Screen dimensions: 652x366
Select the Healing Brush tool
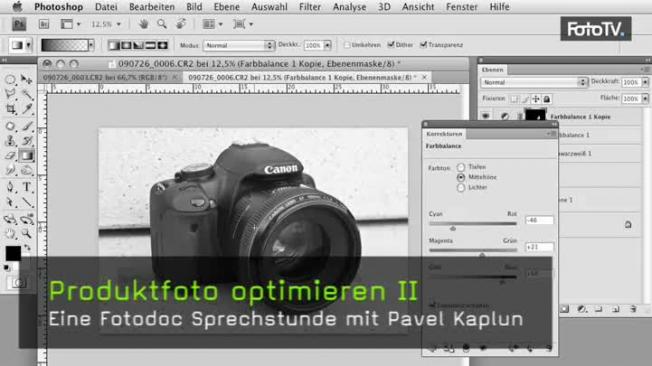(x=10, y=126)
